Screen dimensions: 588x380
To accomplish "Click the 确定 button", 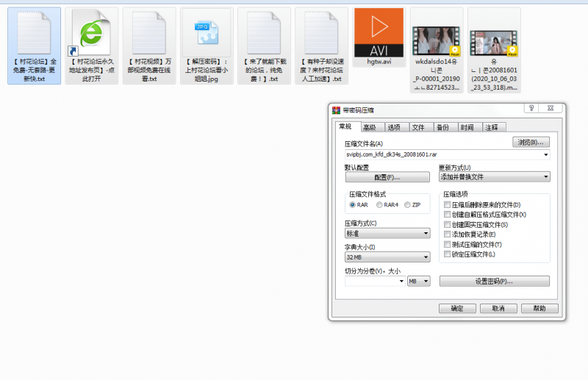I will (x=457, y=309).
